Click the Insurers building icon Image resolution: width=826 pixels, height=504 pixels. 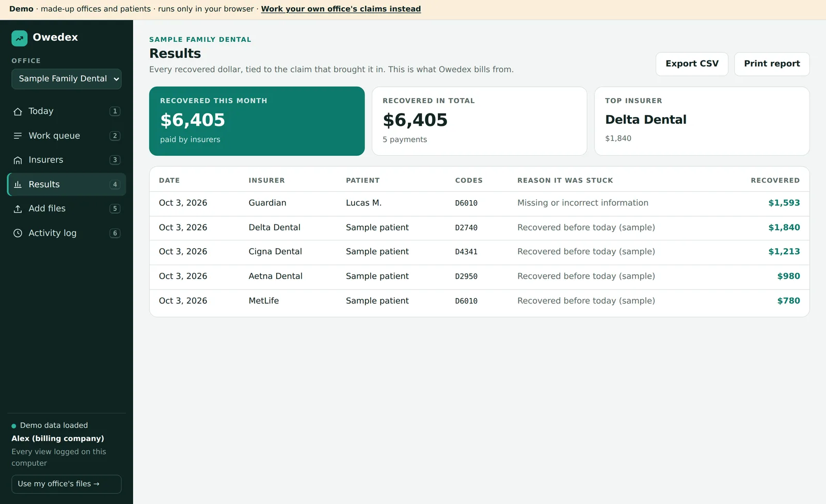coord(18,160)
